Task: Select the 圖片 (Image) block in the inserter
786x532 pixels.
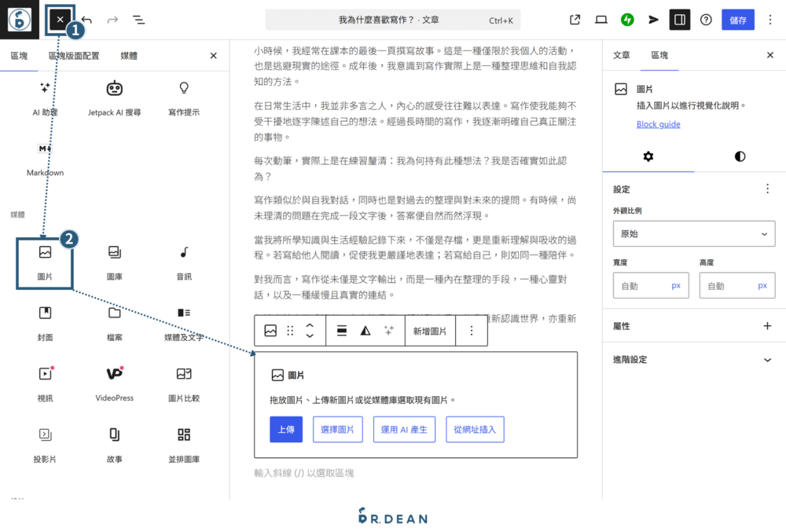Action: coord(45,260)
